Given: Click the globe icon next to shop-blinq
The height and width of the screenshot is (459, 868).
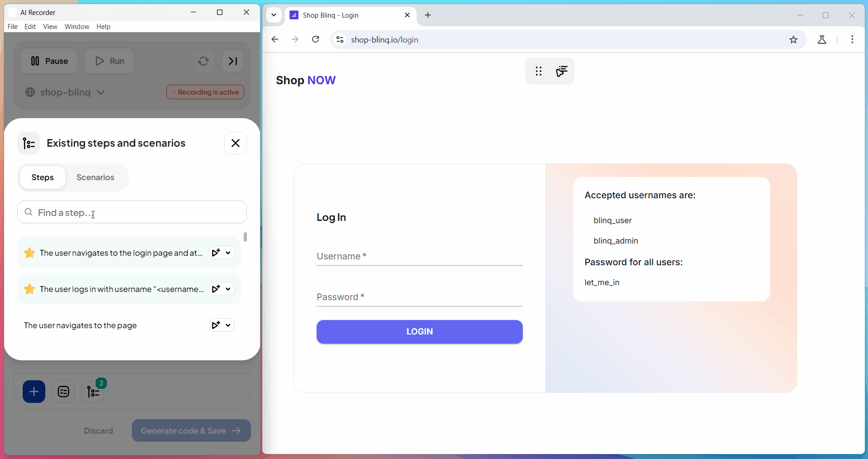Looking at the screenshot, I should pos(29,92).
